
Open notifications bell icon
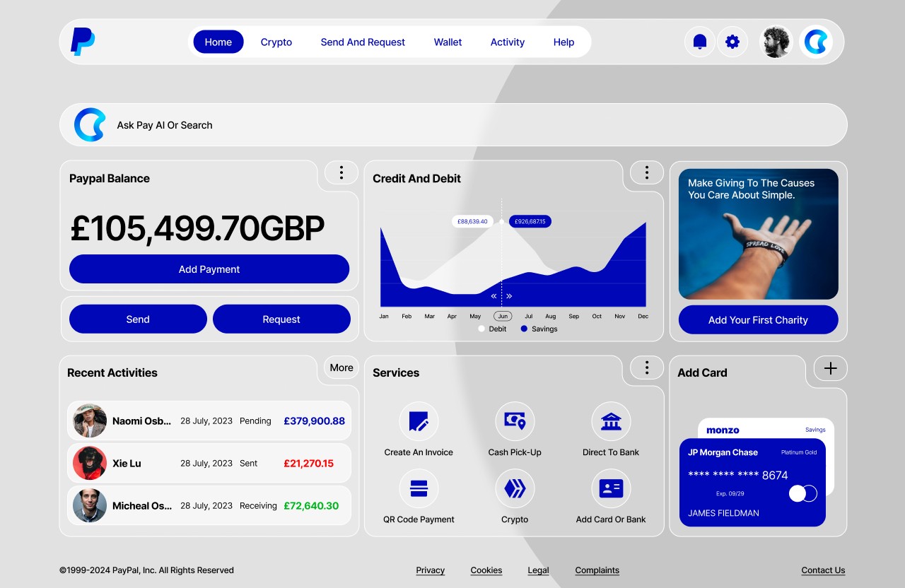click(x=700, y=42)
